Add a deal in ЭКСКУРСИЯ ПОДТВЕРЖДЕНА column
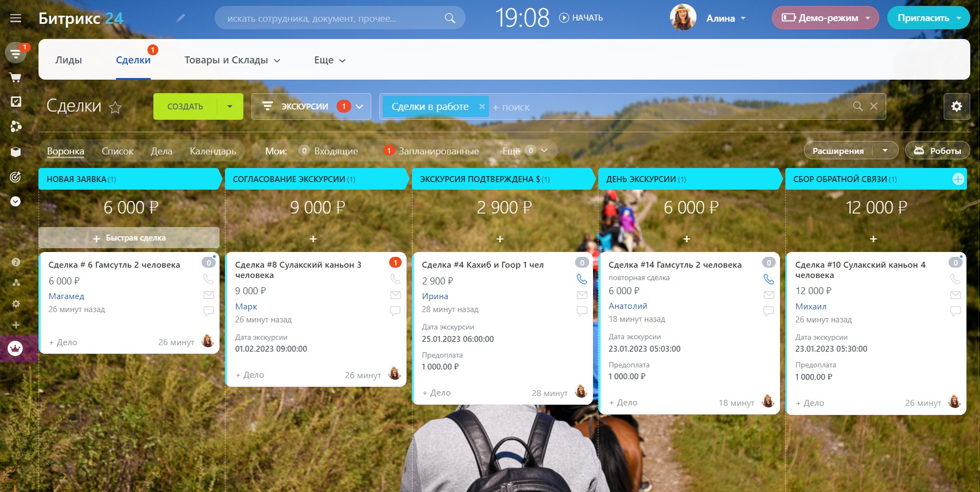 [500, 239]
